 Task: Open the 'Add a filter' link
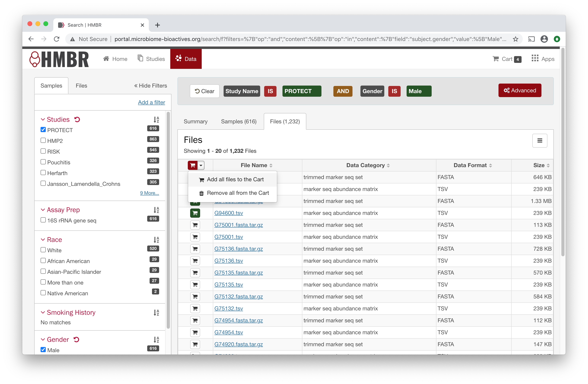(x=151, y=102)
